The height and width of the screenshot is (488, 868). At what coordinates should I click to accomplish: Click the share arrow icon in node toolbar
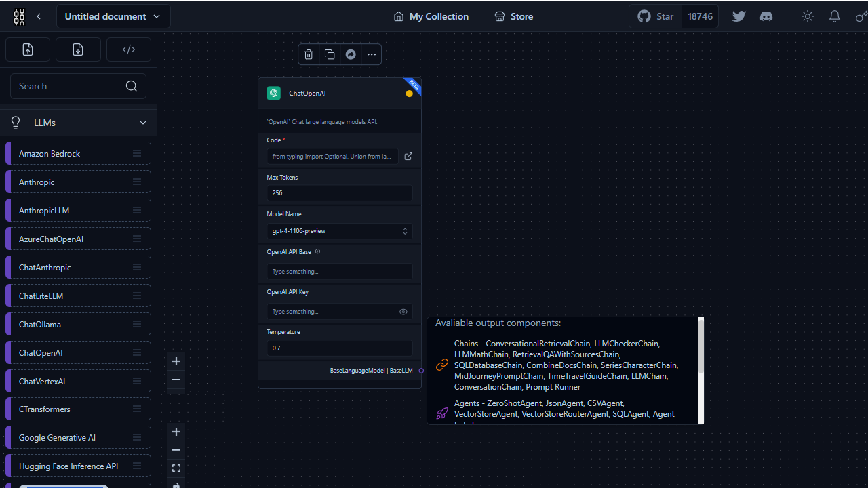click(351, 54)
